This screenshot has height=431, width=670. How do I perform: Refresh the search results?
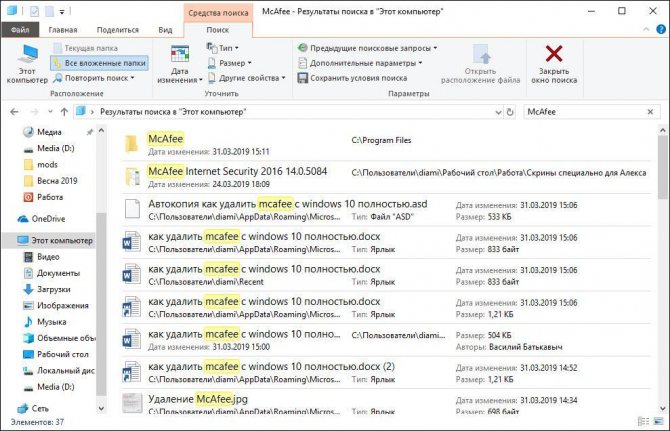[x=510, y=112]
